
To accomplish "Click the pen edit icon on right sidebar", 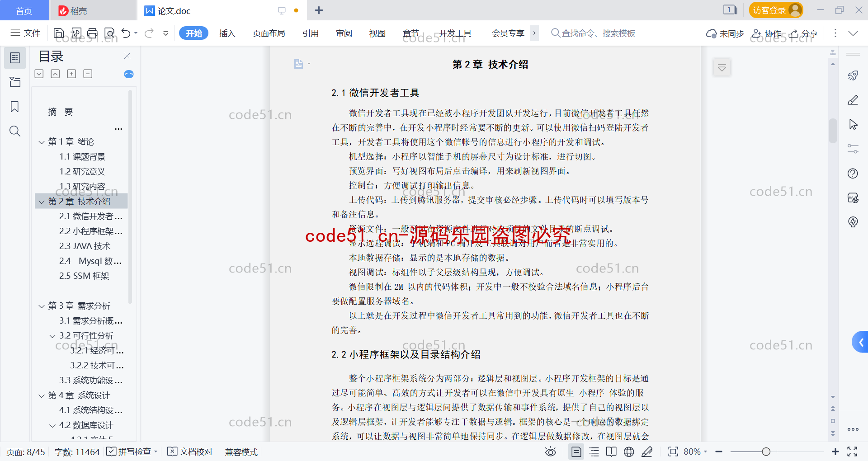I will coord(853,100).
